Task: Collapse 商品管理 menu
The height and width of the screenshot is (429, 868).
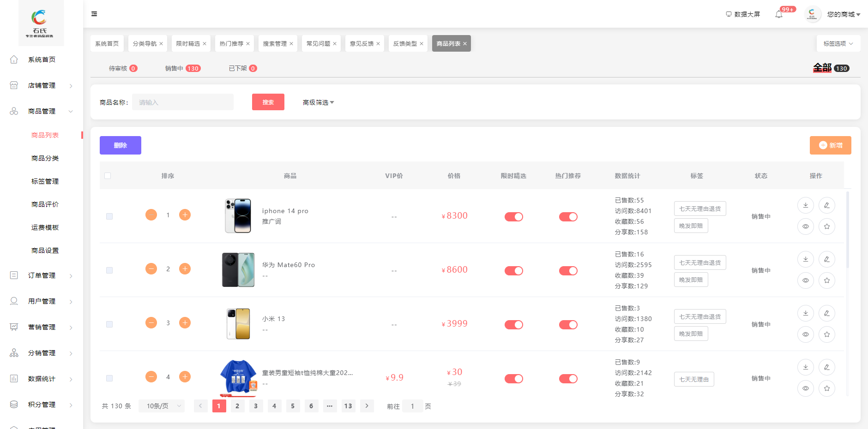Action: pos(42,111)
